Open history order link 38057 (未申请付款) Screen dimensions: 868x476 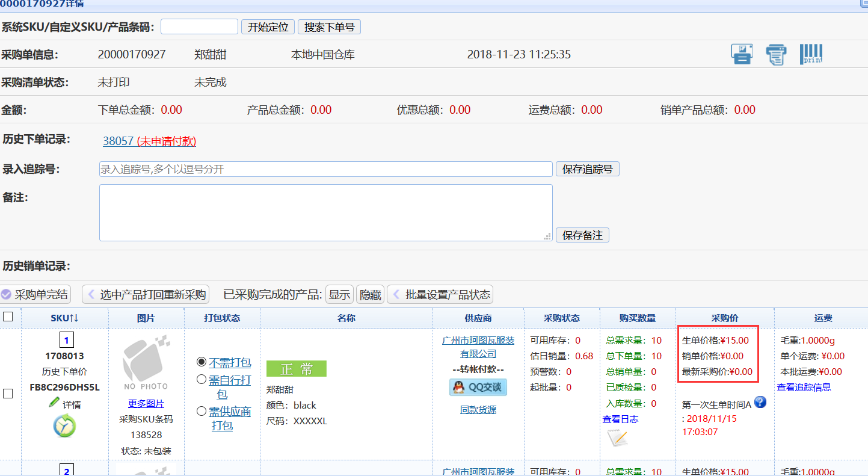[x=149, y=141]
